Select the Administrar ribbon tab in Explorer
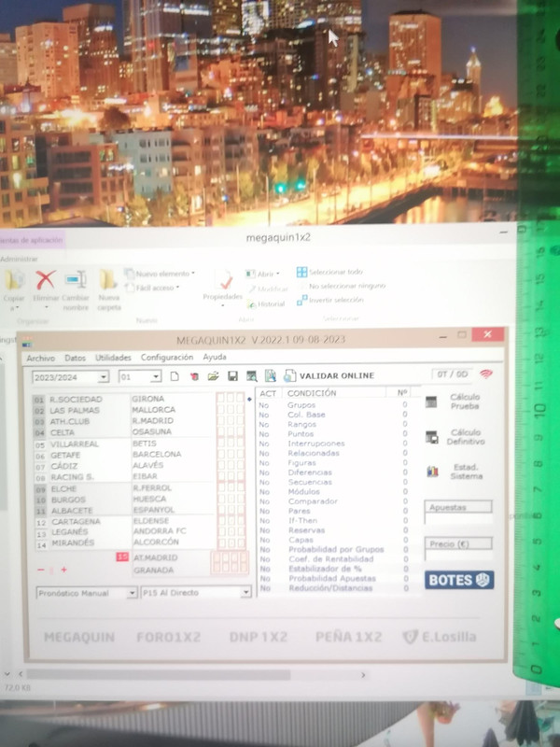Screen dimensions: 560x747 pyautogui.click(x=19, y=259)
